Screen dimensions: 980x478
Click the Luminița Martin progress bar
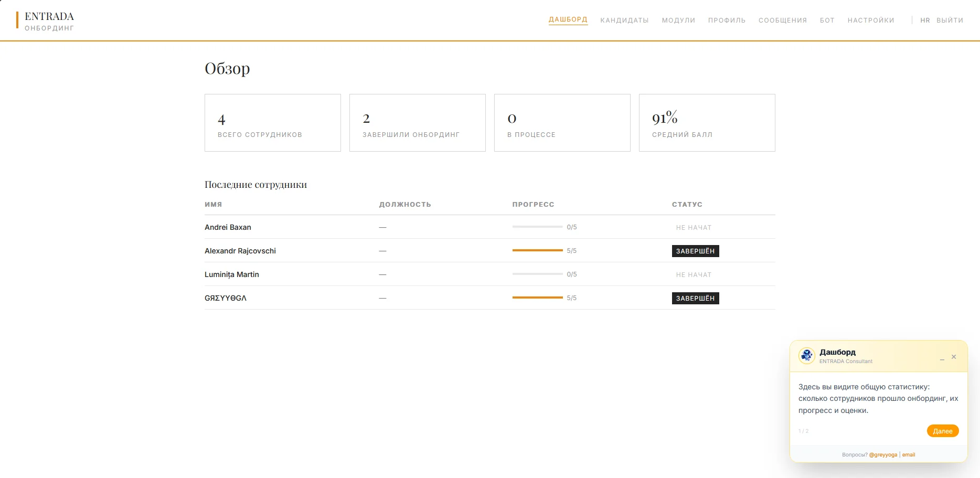pos(537,274)
